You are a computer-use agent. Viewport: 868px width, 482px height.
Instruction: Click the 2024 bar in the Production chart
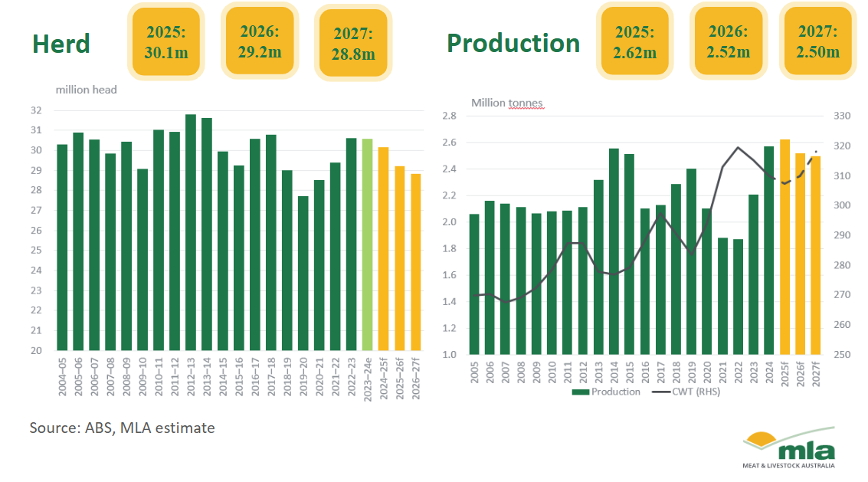click(x=769, y=251)
